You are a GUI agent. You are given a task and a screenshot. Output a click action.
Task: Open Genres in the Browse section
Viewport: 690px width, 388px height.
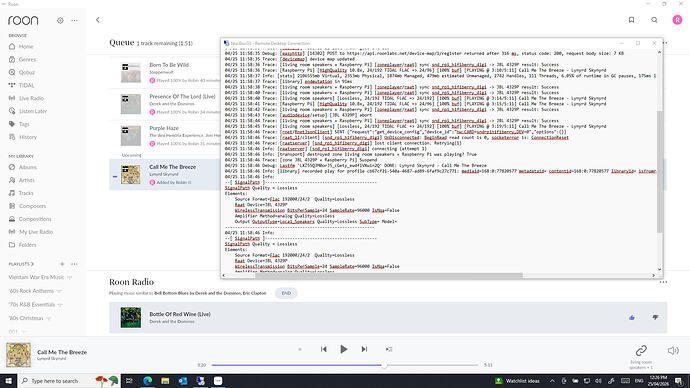(27, 59)
